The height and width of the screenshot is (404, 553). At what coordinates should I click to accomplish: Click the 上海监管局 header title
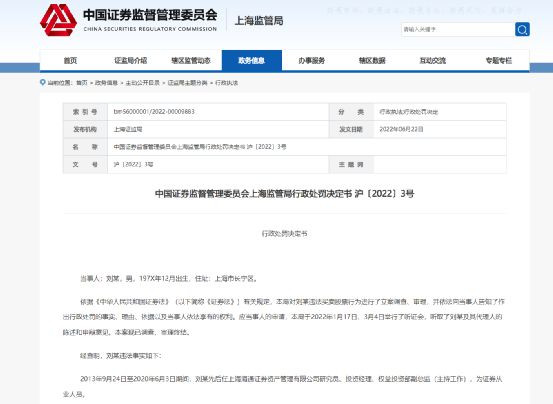259,21
